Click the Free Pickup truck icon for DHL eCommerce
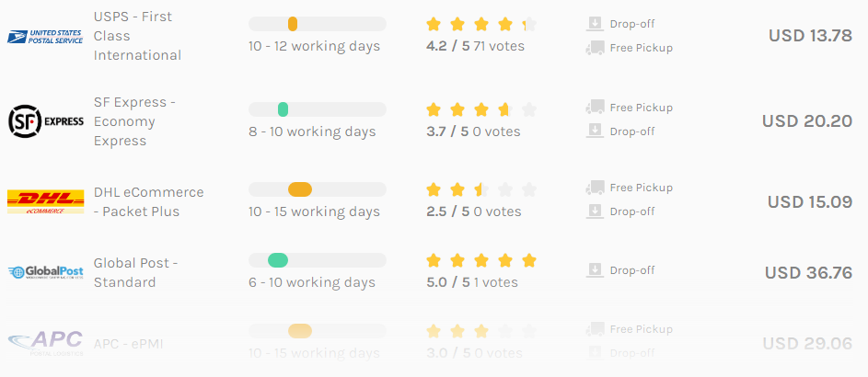The height and width of the screenshot is (377, 868). (595, 188)
